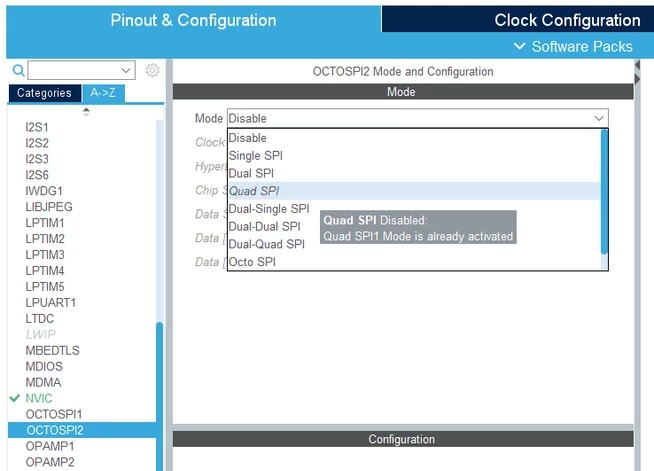Select LPTIM1 in peripheral list

(45, 223)
